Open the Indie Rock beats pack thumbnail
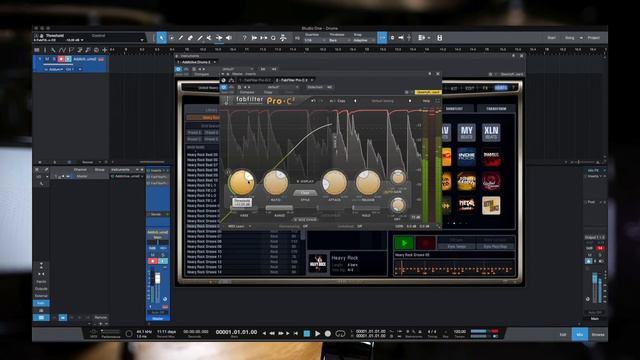 click(467, 157)
